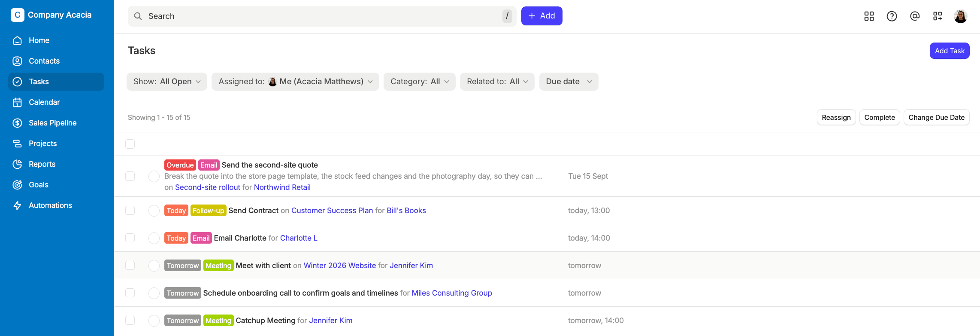Open the Northwind Retail link
This screenshot has width=980, height=336.
click(282, 187)
